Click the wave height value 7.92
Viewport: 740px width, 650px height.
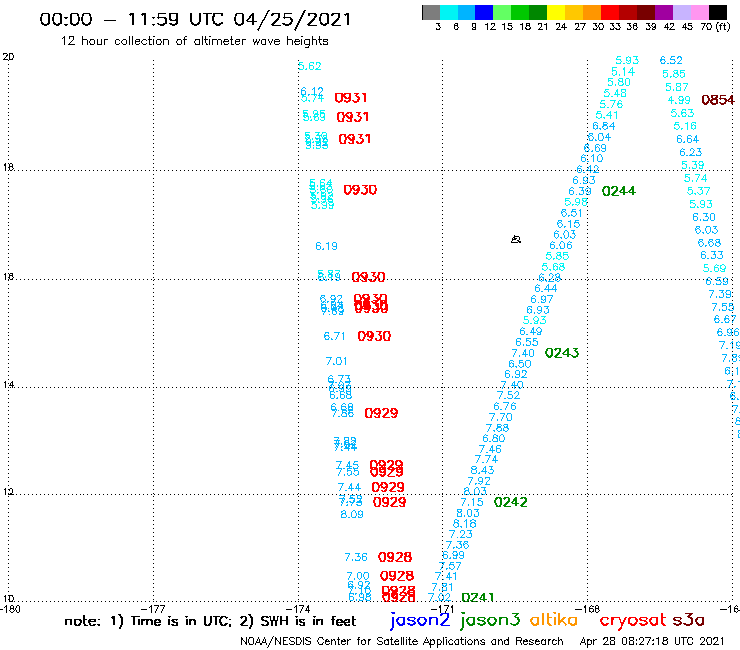(479, 481)
